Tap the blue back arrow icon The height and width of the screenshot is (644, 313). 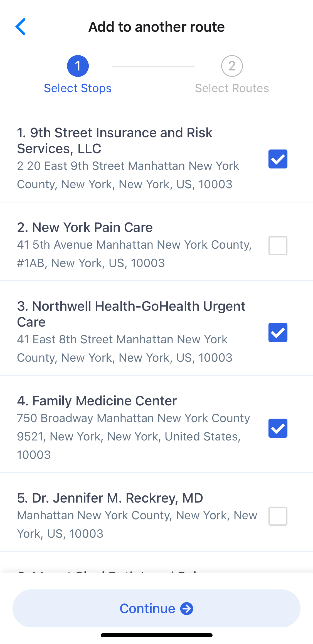tap(21, 27)
